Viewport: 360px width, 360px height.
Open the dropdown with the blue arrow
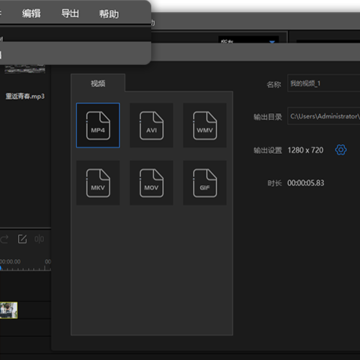tap(249, 40)
